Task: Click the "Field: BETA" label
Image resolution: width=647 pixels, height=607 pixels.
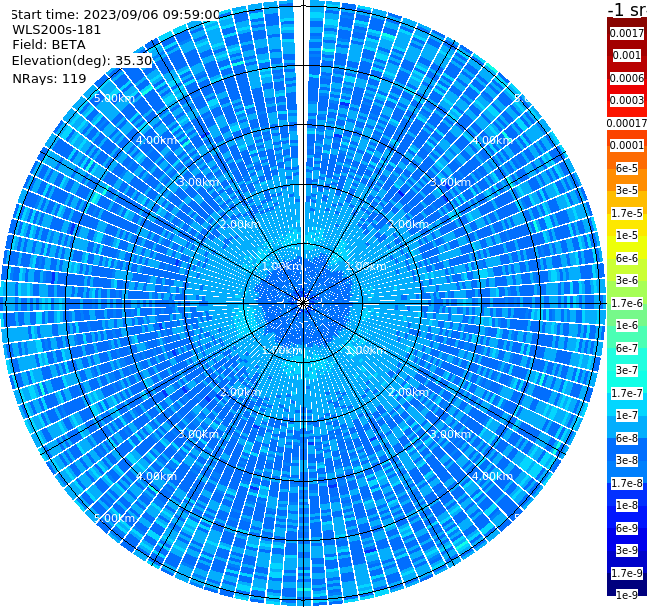Action: [x=49, y=45]
